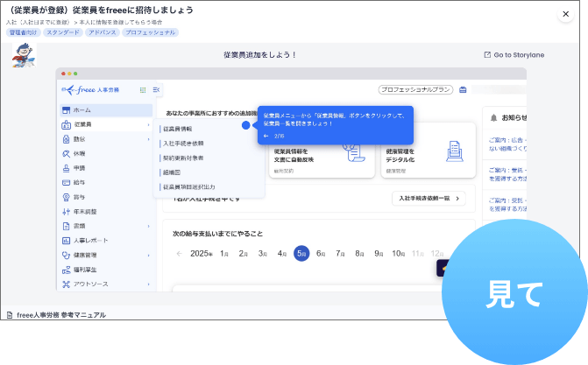Open 年末調整 via its sidebar icon

67,212
